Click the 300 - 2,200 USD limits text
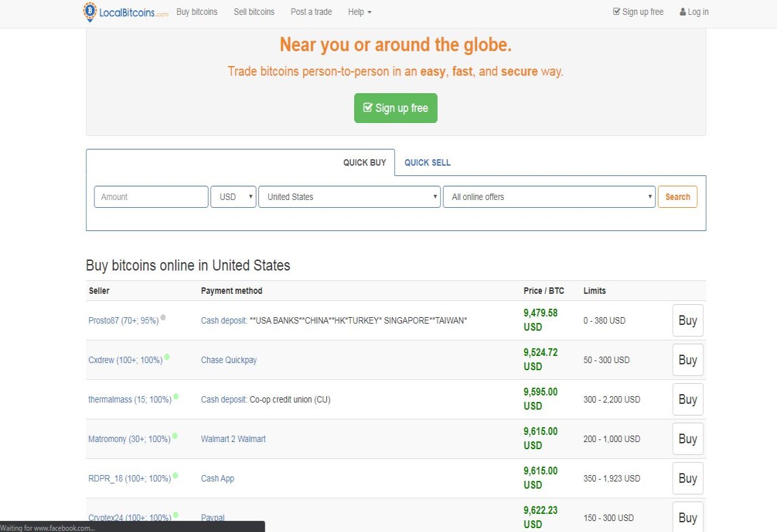This screenshot has width=777, height=532. pos(612,399)
